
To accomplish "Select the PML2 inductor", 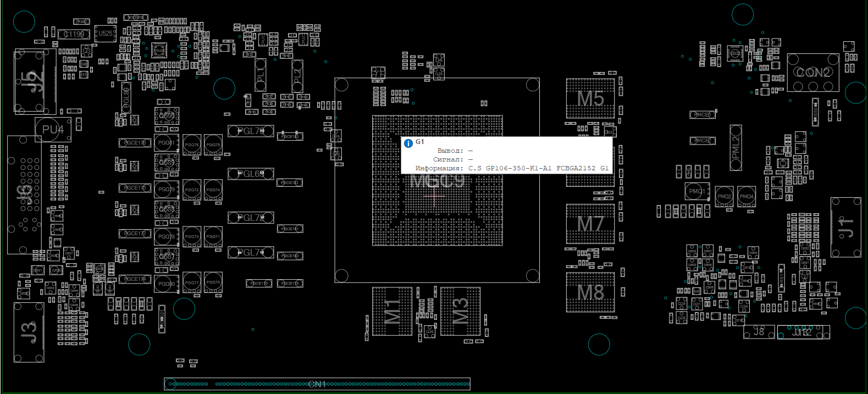I will click(x=736, y=148).
